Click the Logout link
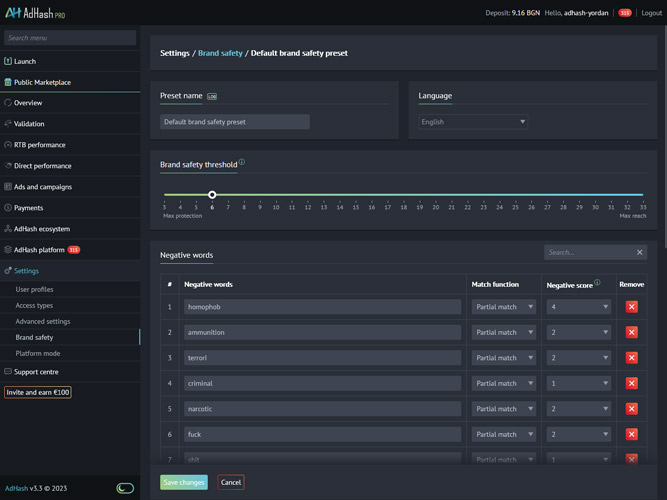 pyautogui.click(x=651, y=13)
